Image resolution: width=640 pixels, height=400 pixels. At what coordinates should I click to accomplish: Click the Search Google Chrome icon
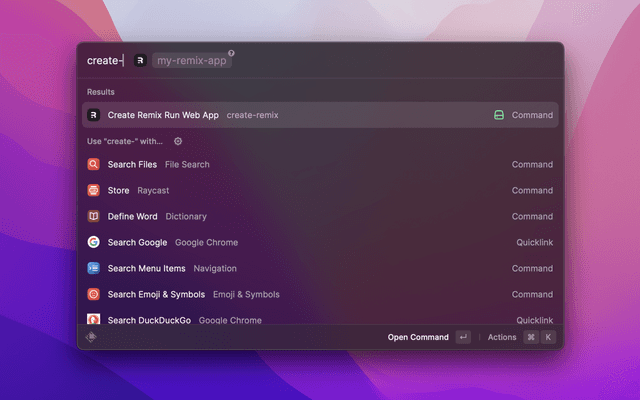point(93,243)
